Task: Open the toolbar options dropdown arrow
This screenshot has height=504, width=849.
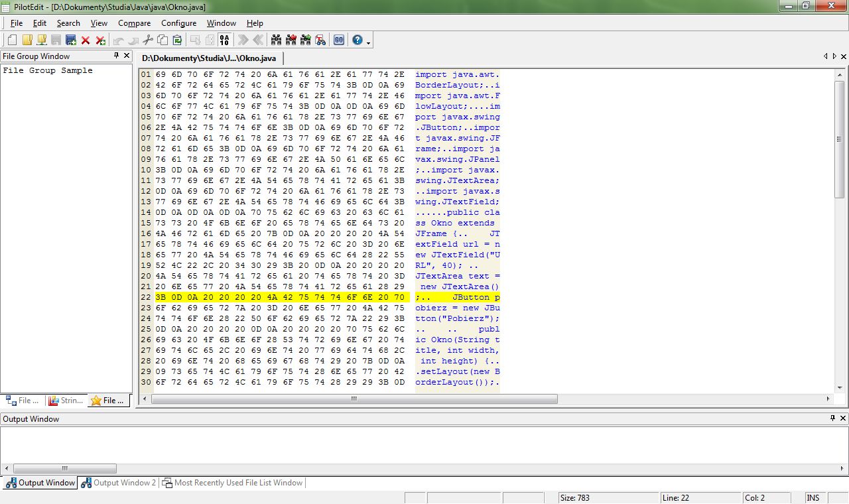Action: 369,42
